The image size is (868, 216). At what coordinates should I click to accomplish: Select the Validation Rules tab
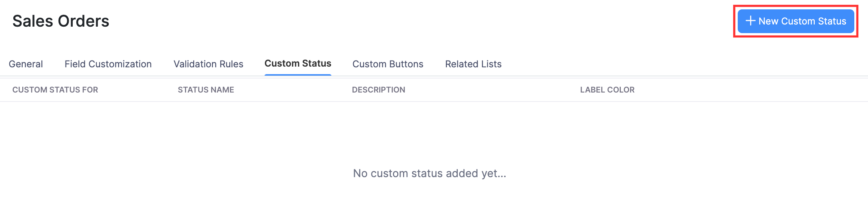(208, 64)
